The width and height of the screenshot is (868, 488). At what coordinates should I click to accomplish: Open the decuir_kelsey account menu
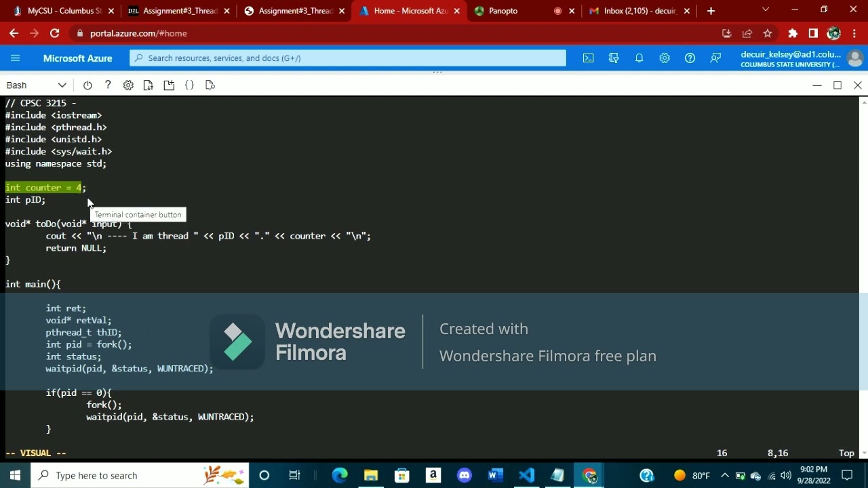click(x=802, y=58)
